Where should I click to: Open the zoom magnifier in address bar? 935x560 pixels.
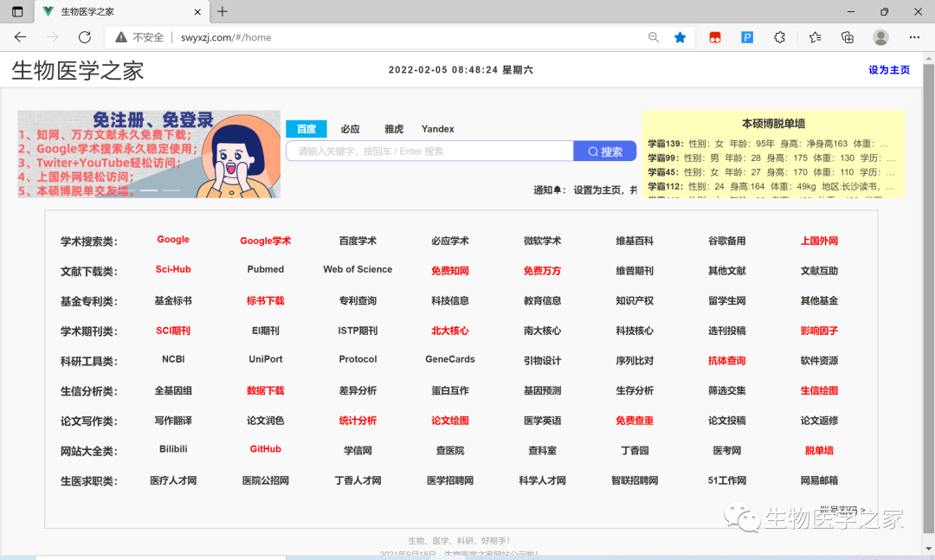654,37
